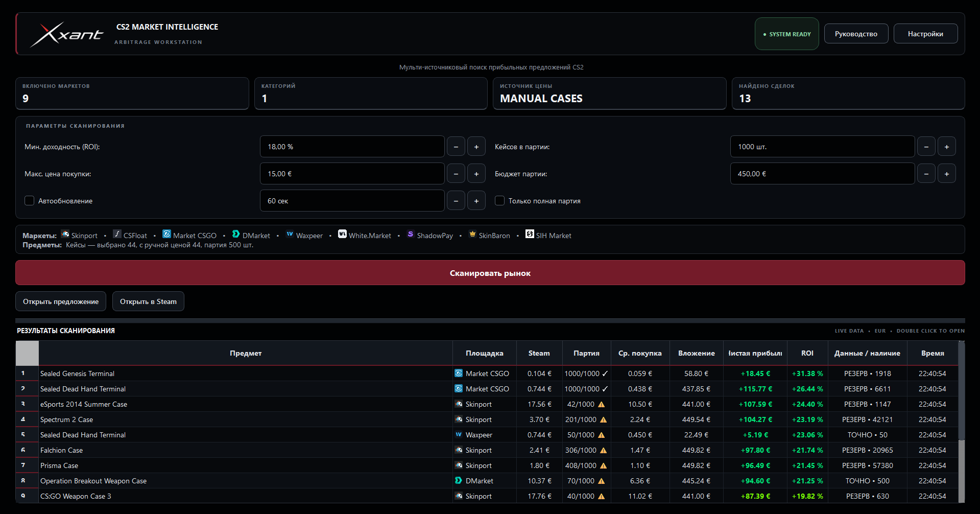This screenshot has width=980, height=514.
Task: Select the Falchion Case item name
Action: point(61,450)
